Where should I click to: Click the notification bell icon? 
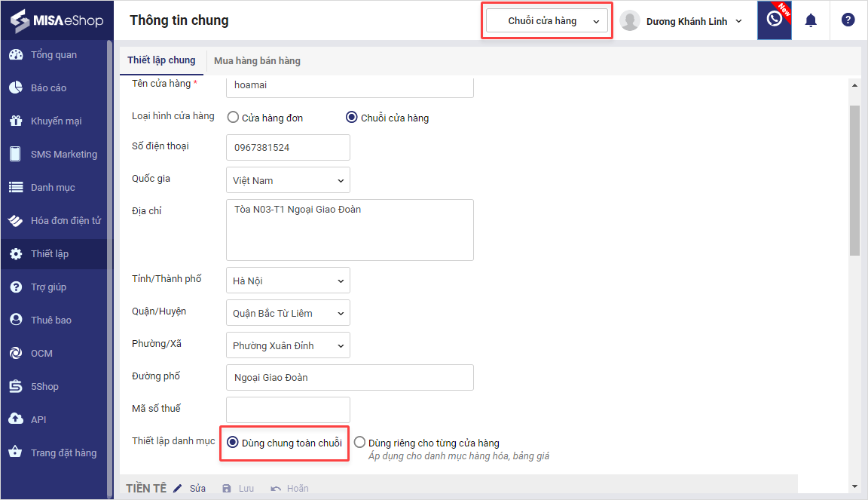pyautogui.click(x=811, y=20)
